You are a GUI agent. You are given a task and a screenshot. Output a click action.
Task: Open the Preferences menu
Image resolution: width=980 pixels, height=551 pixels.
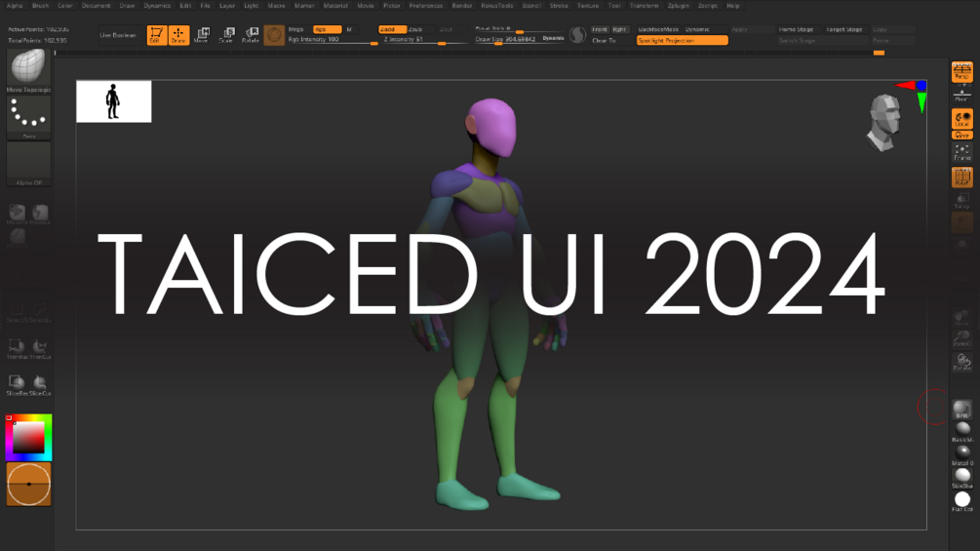click(425, 6)
